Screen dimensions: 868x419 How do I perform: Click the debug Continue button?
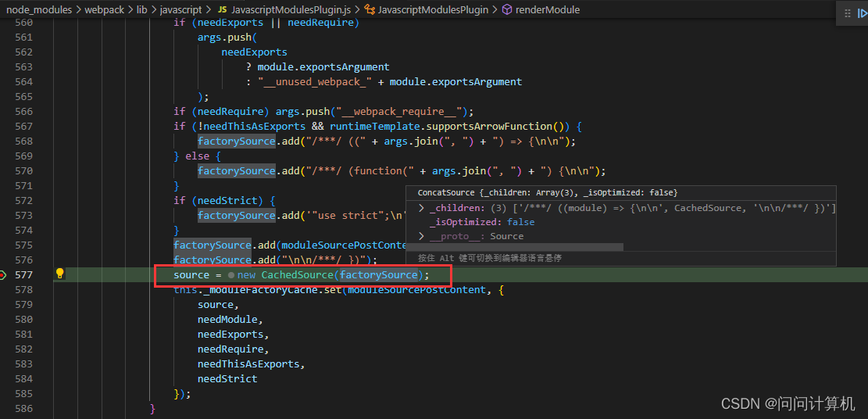(x=862, y=14)
